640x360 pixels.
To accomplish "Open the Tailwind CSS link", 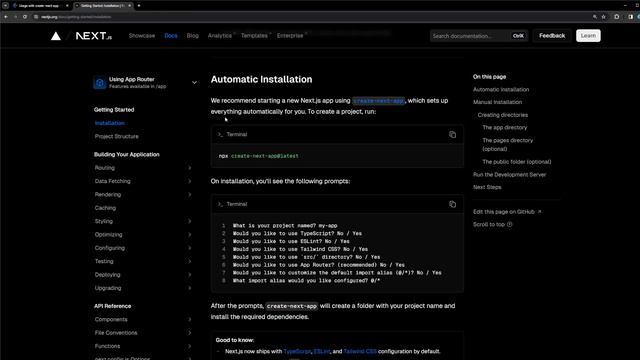I will click(360, 351).
